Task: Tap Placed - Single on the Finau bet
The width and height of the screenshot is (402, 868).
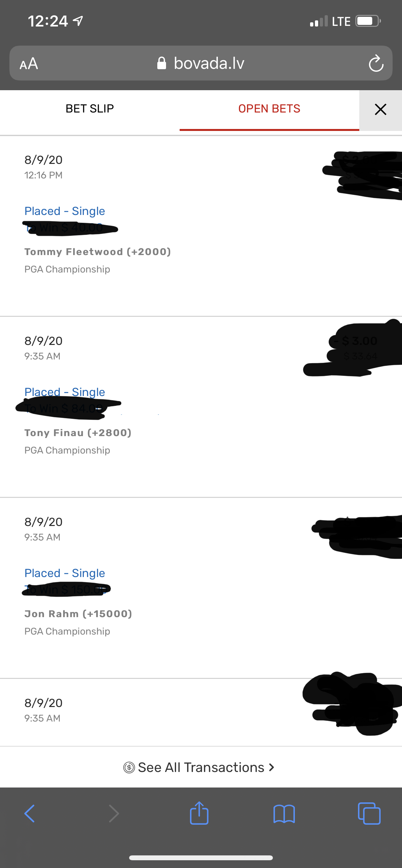Action: (x=65, y=392)
